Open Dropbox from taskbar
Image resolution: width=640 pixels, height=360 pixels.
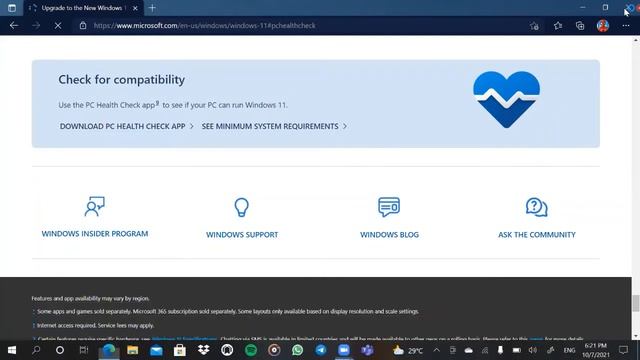[x=203, y=350]
